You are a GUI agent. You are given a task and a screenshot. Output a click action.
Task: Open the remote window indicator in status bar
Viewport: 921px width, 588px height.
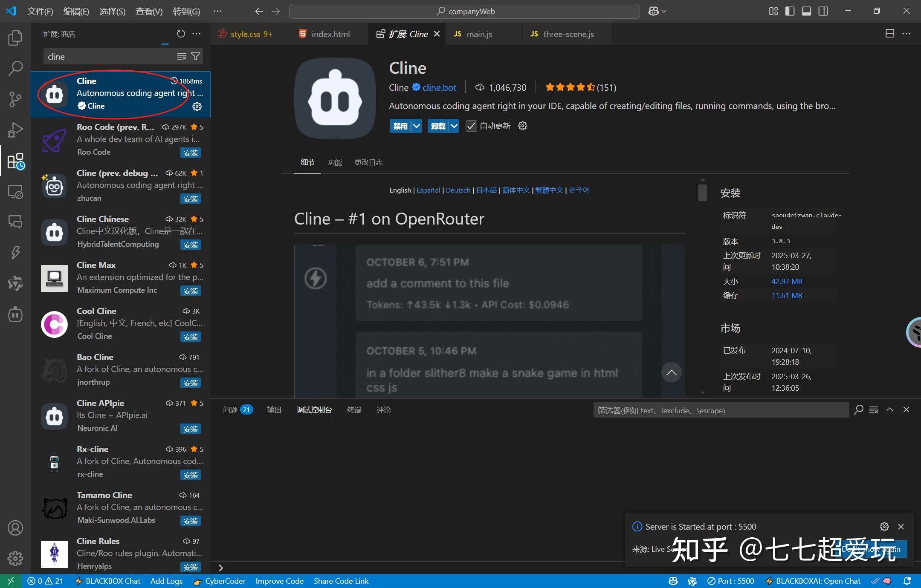pos(11,581)
